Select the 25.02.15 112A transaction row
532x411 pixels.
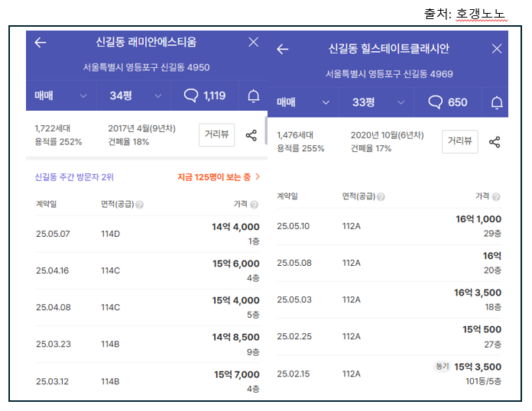pyautogui.click(x=389, y=374)
